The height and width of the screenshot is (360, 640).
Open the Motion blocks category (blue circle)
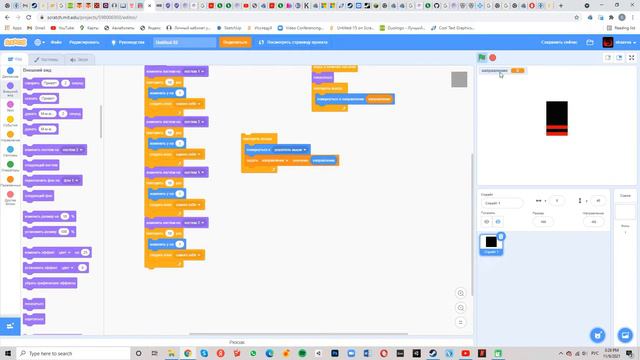(x=10, y=71)
